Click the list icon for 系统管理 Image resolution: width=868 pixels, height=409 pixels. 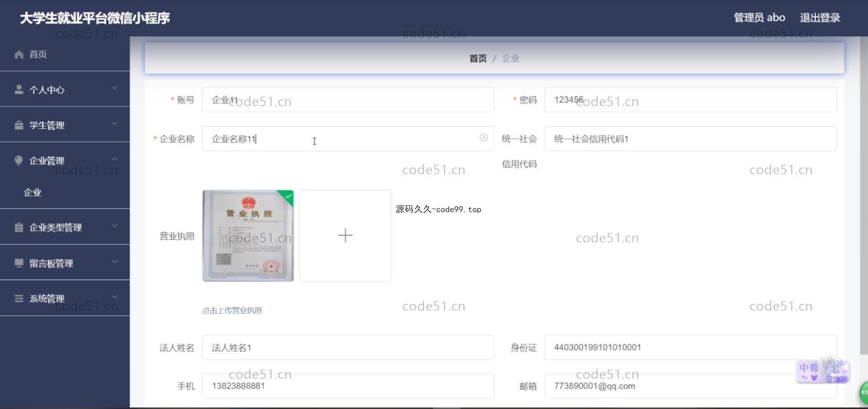pos(19,298)
